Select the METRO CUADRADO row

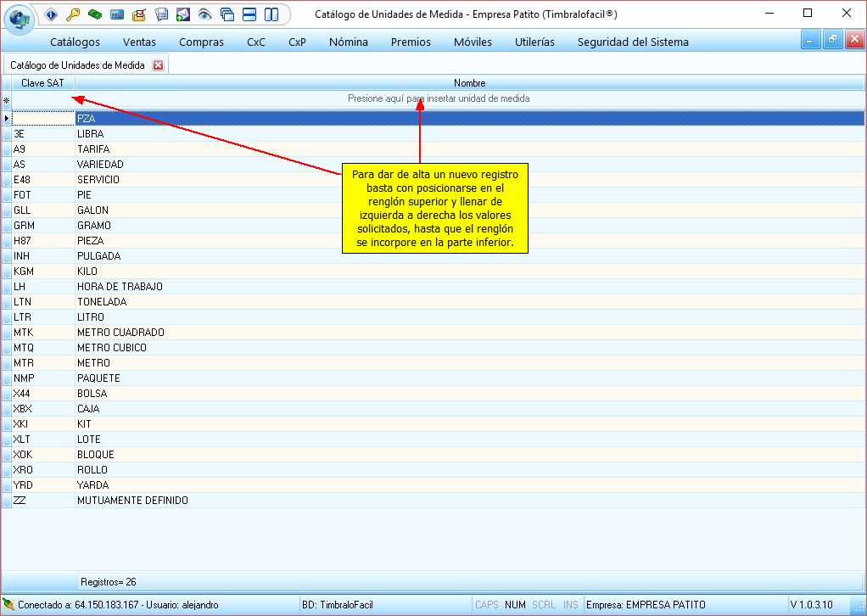433,333
